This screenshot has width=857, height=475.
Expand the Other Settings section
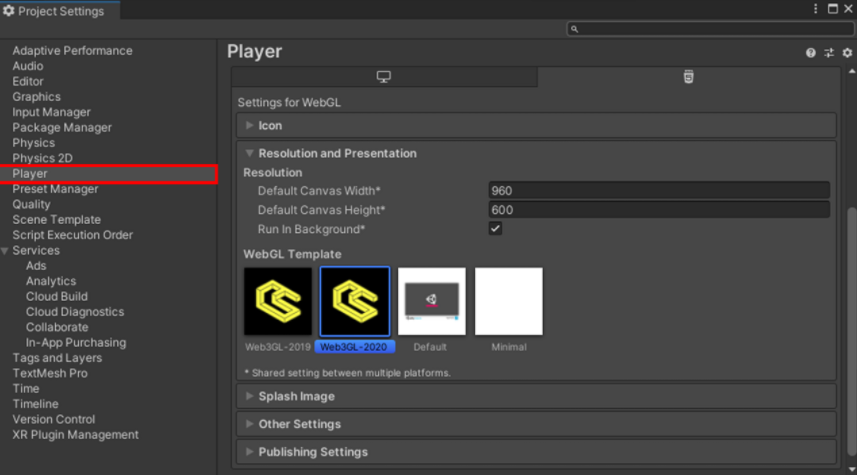coord(536,424)
